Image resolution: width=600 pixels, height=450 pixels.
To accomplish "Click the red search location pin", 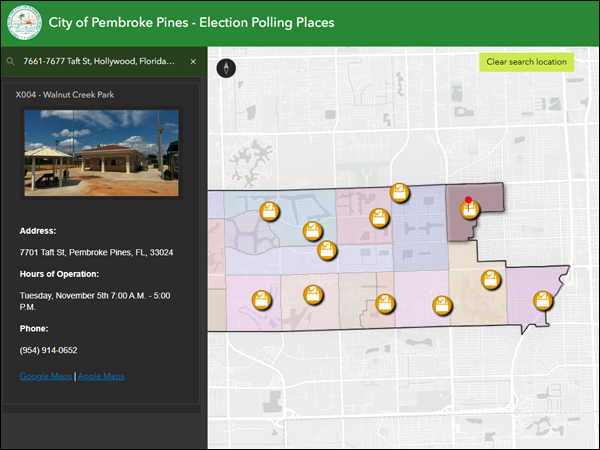I will [468, 202].
